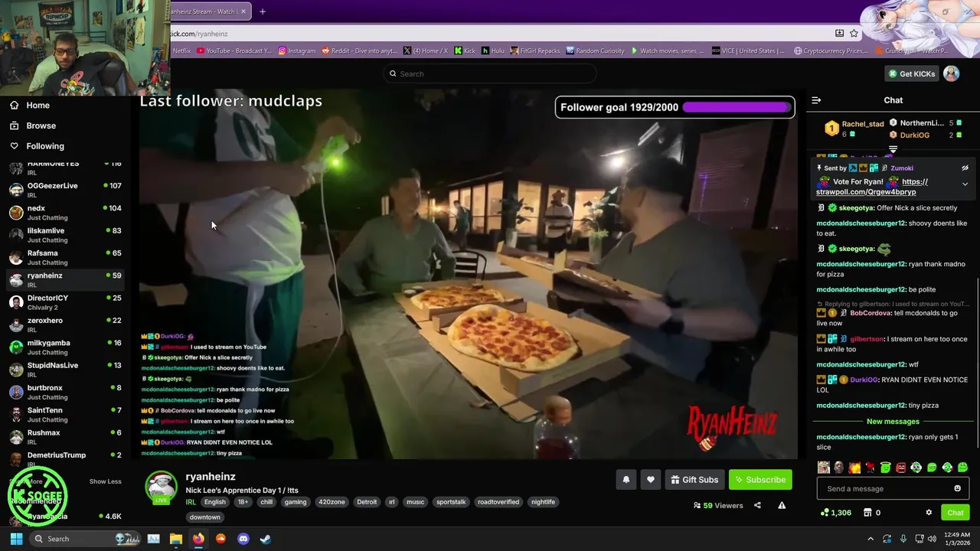The height and width of the screenshot is (551, 980).
Task: Click the ryanheinz streamer avatar
Action: click(161, 487)
